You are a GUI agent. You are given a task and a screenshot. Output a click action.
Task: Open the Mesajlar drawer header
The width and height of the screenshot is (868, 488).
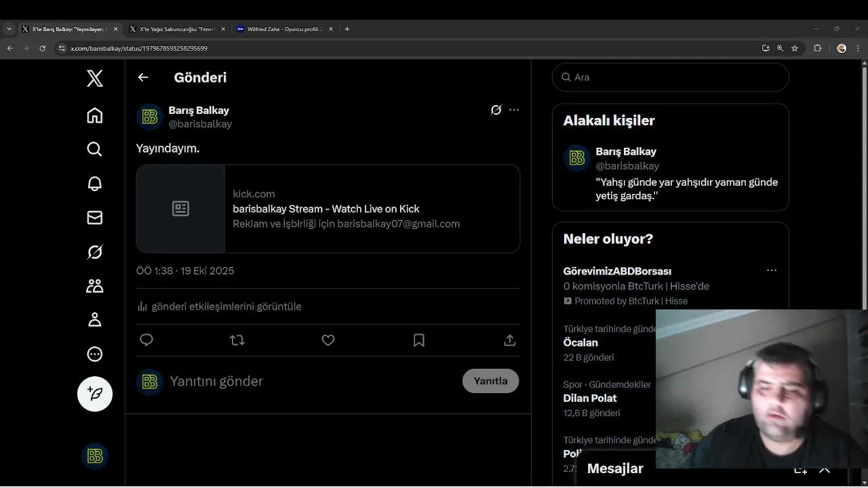616,468
